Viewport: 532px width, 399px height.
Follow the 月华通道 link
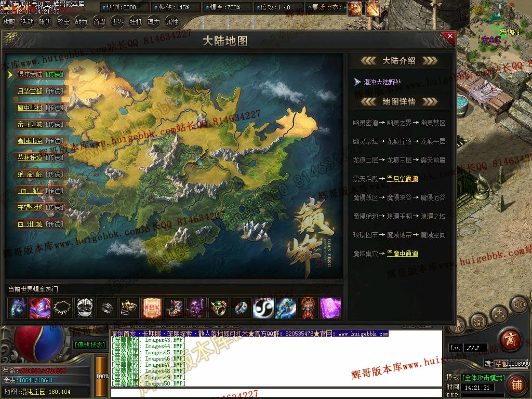click(x=403, y=179)
